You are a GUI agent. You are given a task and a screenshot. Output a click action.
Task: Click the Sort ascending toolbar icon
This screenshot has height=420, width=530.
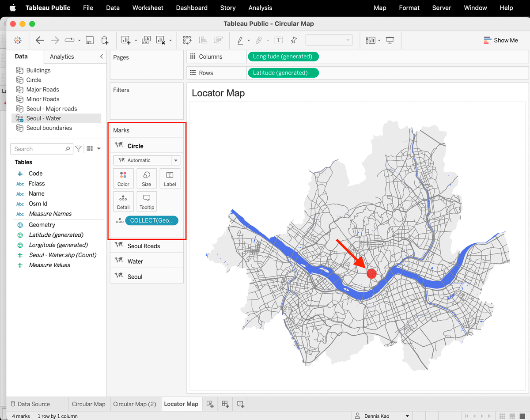[x=203, y=40]
